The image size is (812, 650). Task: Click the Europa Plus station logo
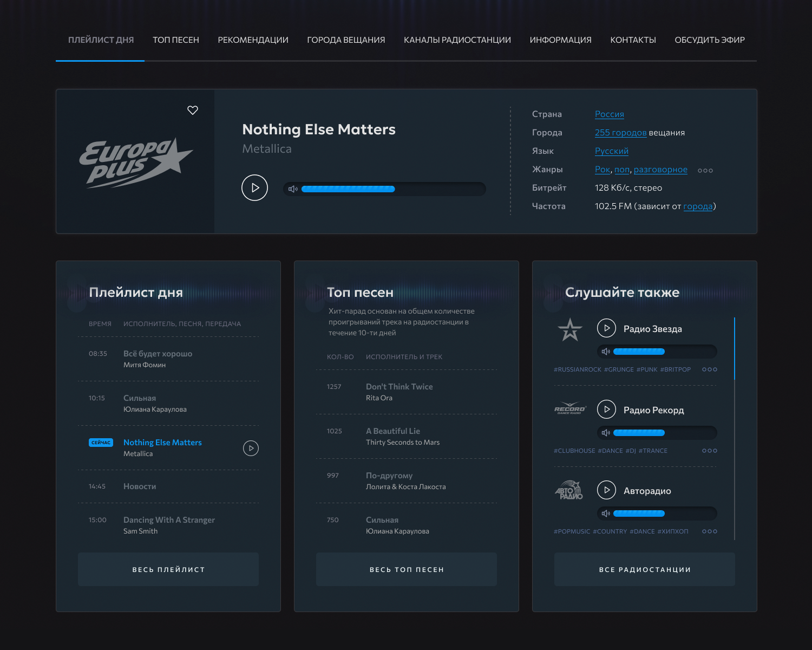click(x=135, y=162)
